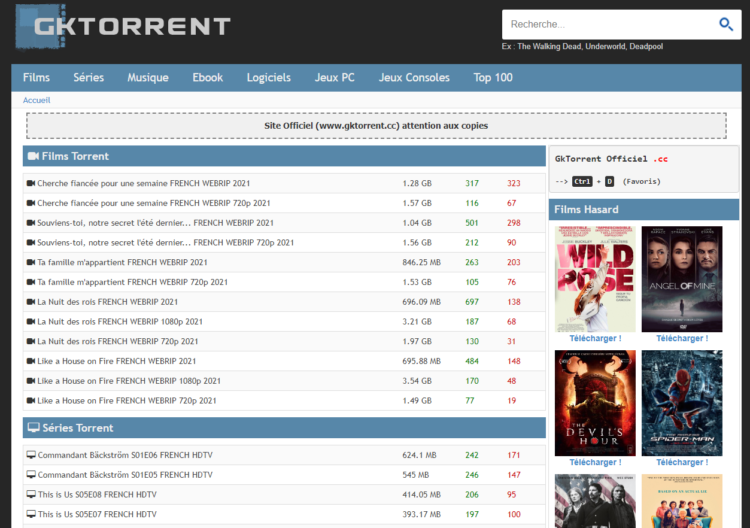Click The Devil's Hour poster
The height and width of the screenshot is (528, 750).
coord(595,403)
